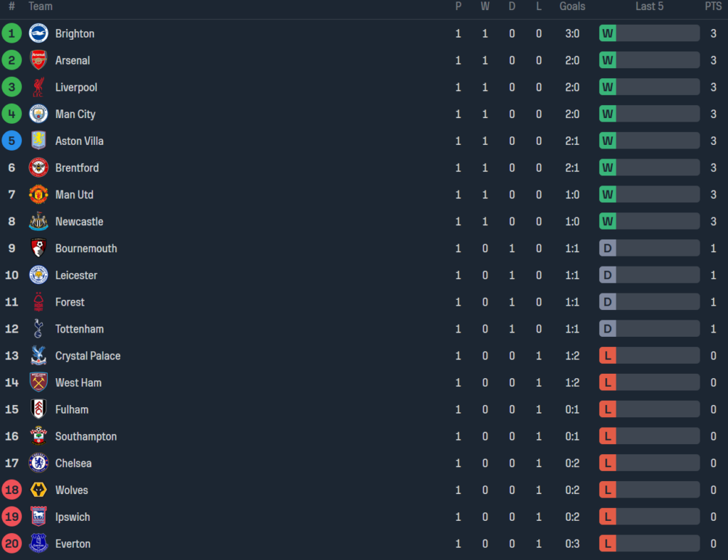Click the Goals column header
728x560 pixels.
(572, 6)
